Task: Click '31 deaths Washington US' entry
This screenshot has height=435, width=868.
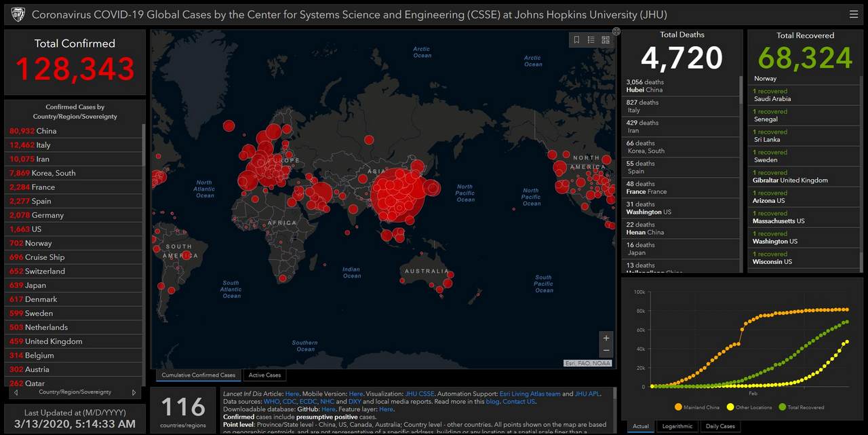Action: (681, 208)
